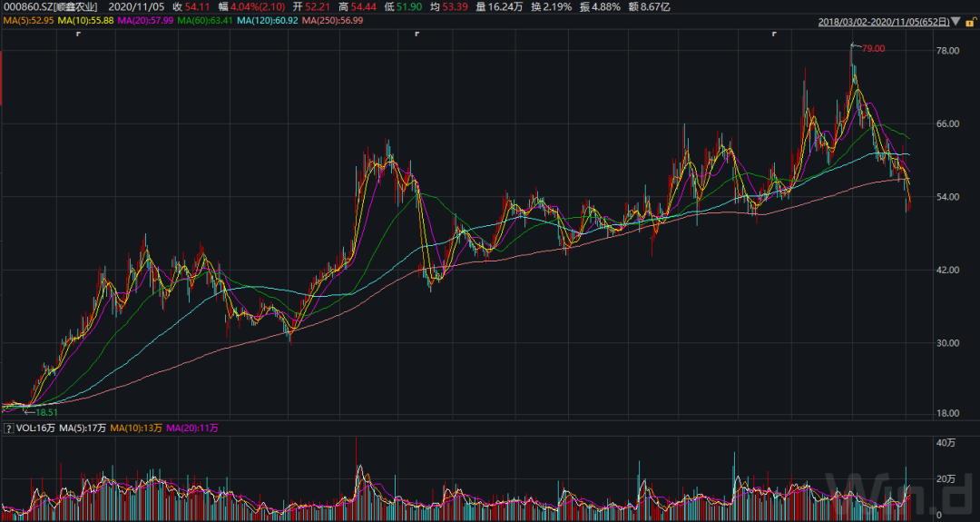Viewport: 980px width, 522px height.
Task: Select the MA(5):52.95 indicator label
Action: pyautogui.click(x=28, y=20)
